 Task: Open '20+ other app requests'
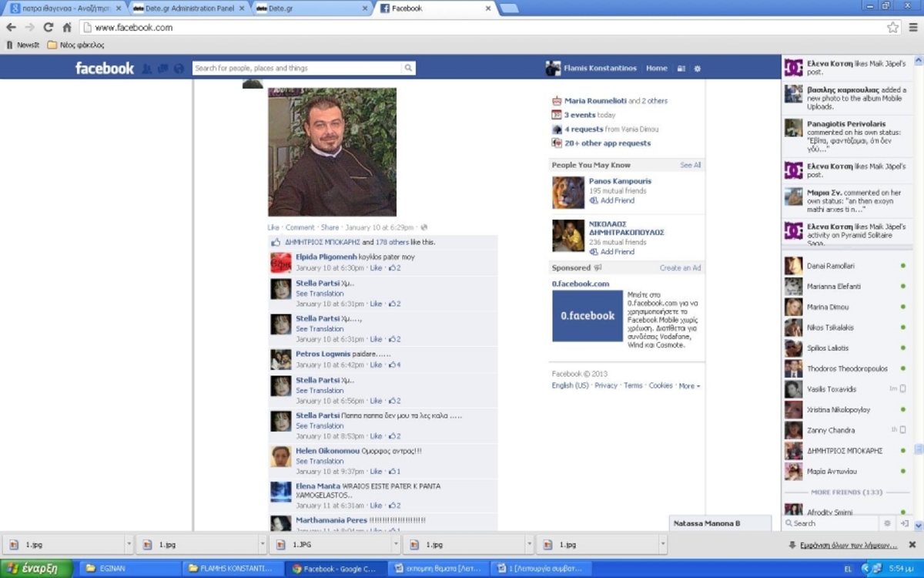point(608,143)
